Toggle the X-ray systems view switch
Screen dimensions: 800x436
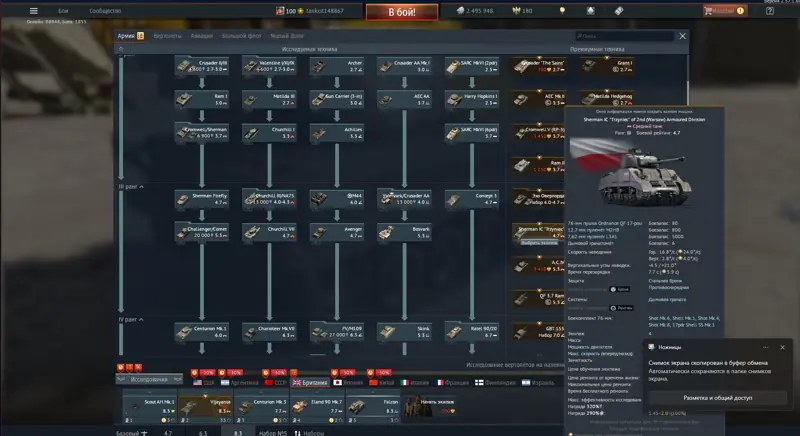click(621, 308)
